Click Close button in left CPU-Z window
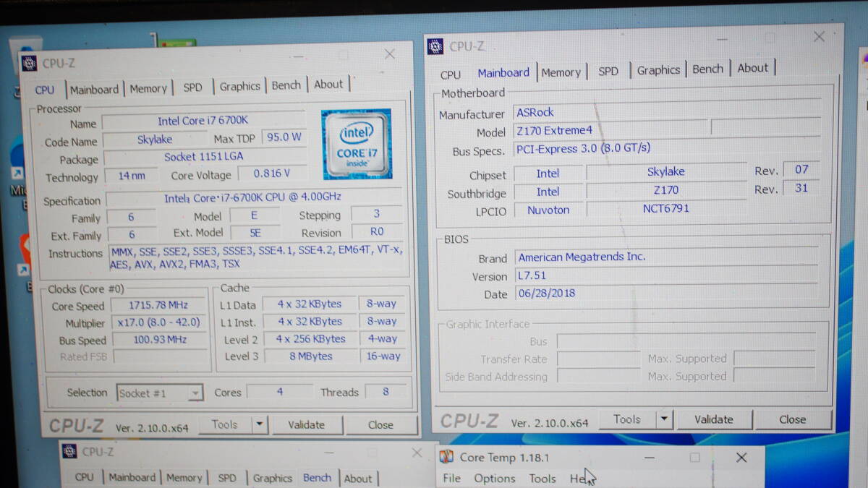 [380, 425]
